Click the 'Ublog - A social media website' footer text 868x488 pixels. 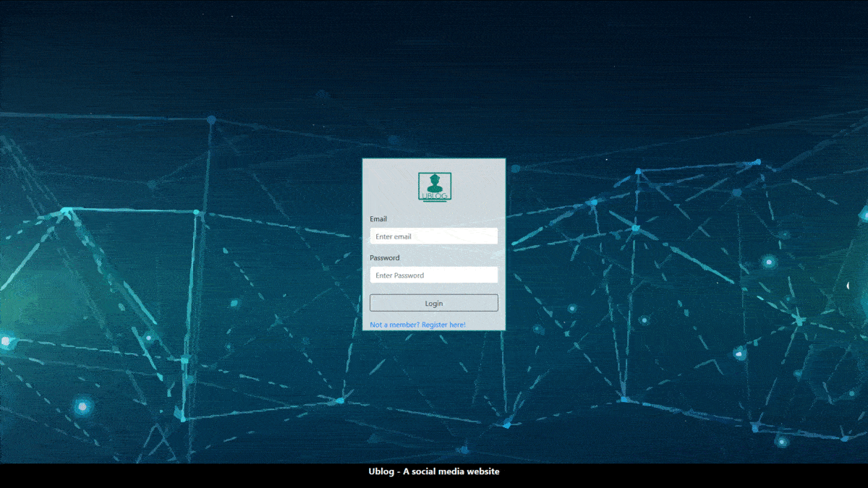[x=434, y=471]
